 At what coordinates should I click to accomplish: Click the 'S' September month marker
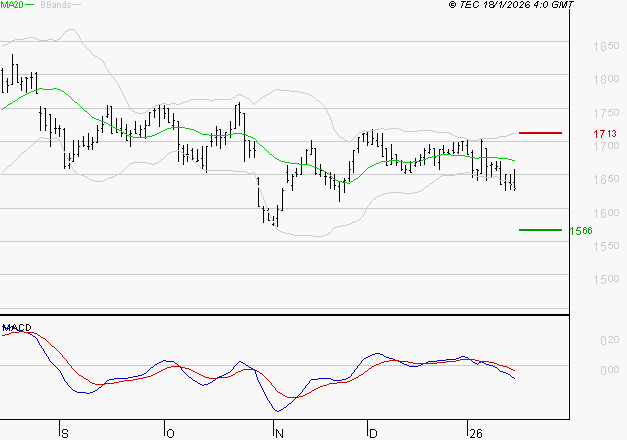(x=65, y=432)
